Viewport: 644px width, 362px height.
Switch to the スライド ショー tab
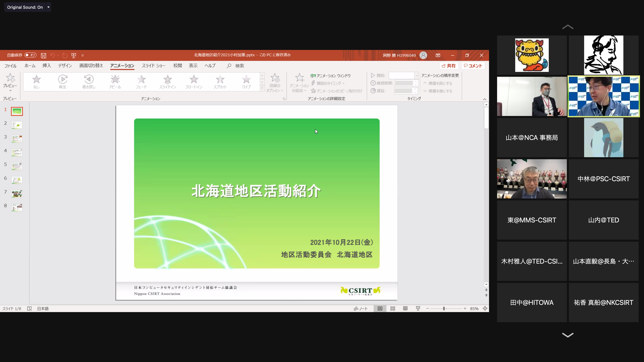pyautogui.click(x=153, y=66)
